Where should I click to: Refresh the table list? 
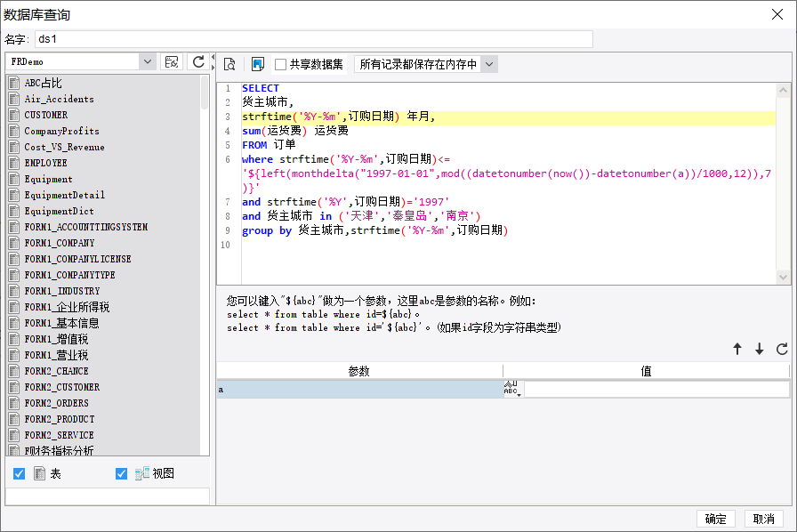[198, 62]
